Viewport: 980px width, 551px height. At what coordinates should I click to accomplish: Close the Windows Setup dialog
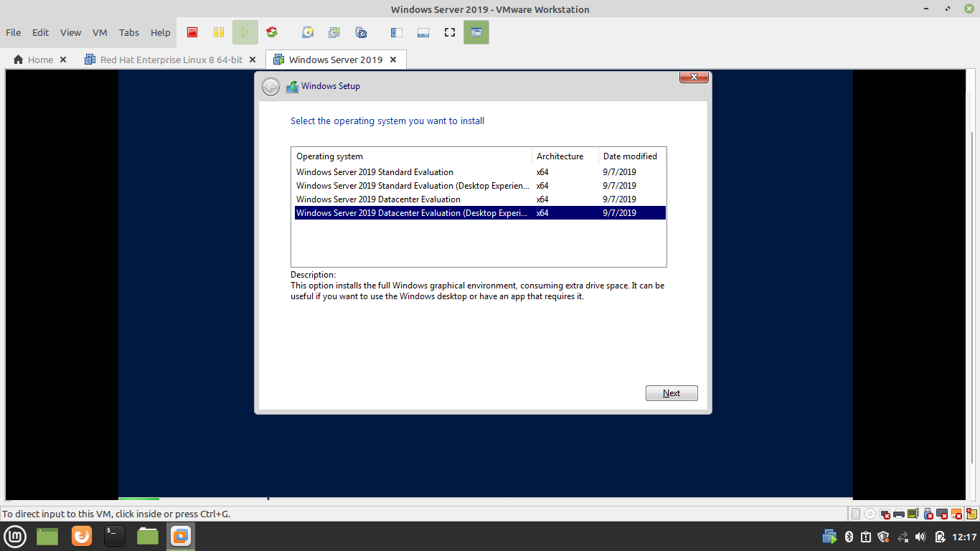[x=694, y=77]
